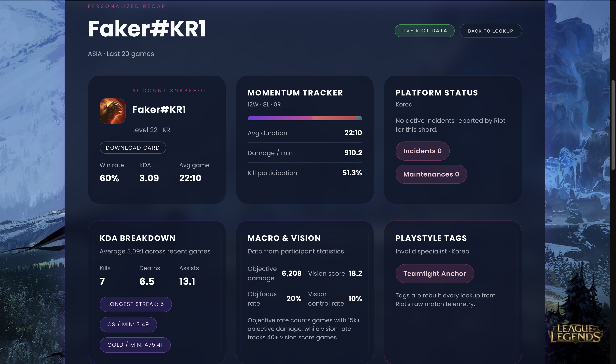The height and width of the screenshot is (364, 616).
Task: Click the Kill participation 51.3% value
Action: coord(352,173)
